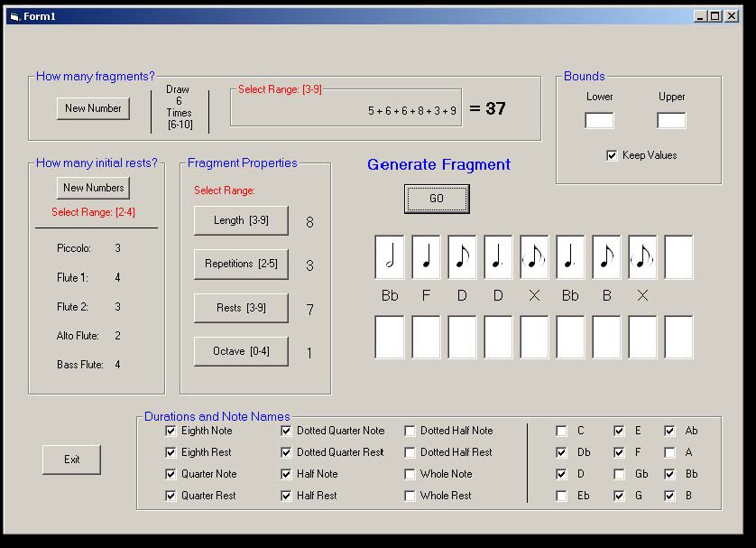
Task: Click the Rests value 7
Action: pos(309,310)
